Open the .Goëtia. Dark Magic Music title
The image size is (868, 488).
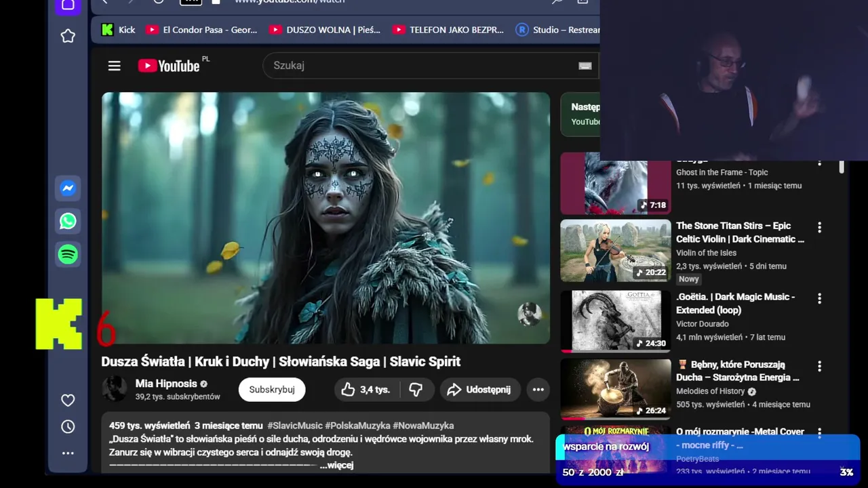coord(736,304)
